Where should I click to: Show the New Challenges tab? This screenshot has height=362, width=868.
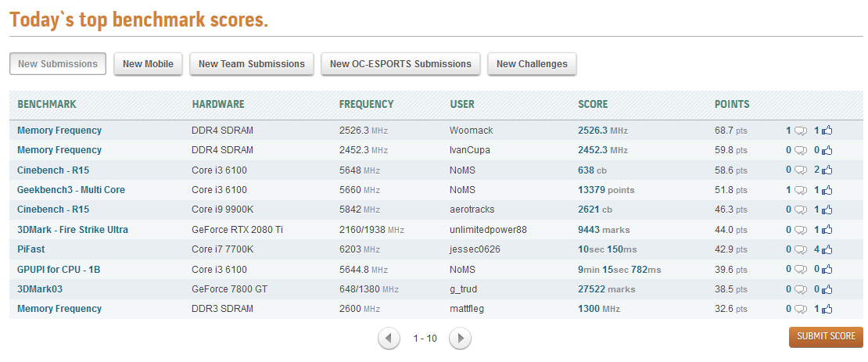click(x=532, y=64)
